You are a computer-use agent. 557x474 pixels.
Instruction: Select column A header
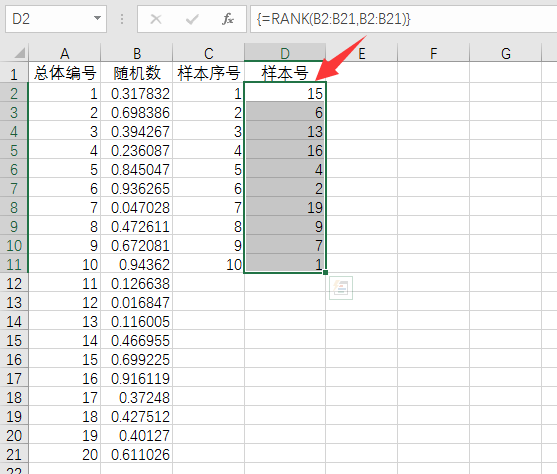click(65, 53)
